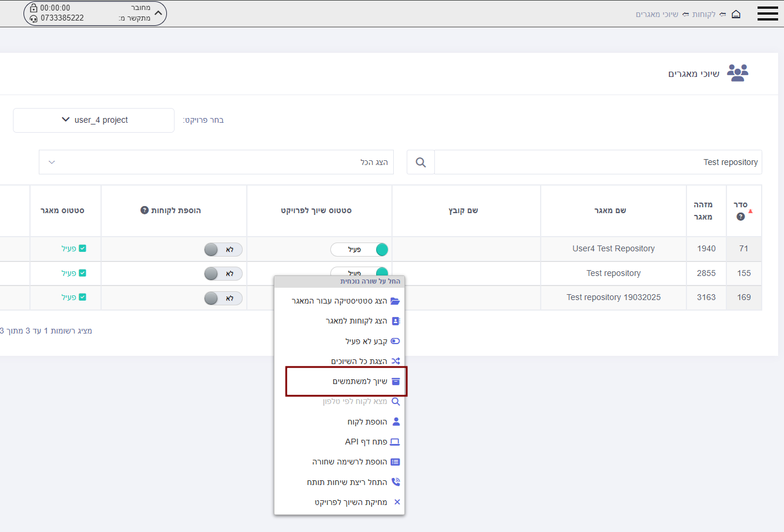Viewport: 784px width, 532px height.
Task: Click the Test repository search field
Action: click(598, 162)
